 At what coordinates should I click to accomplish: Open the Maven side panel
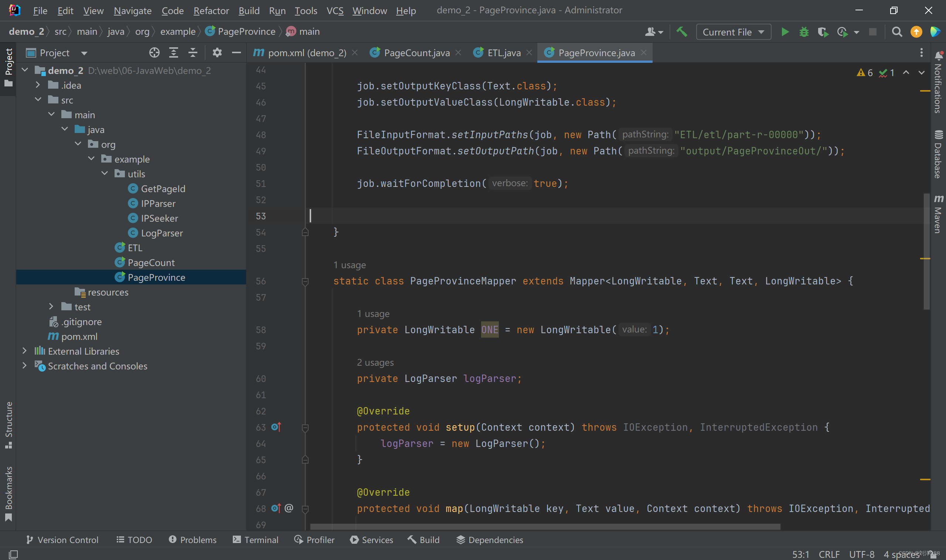[939, 214]
